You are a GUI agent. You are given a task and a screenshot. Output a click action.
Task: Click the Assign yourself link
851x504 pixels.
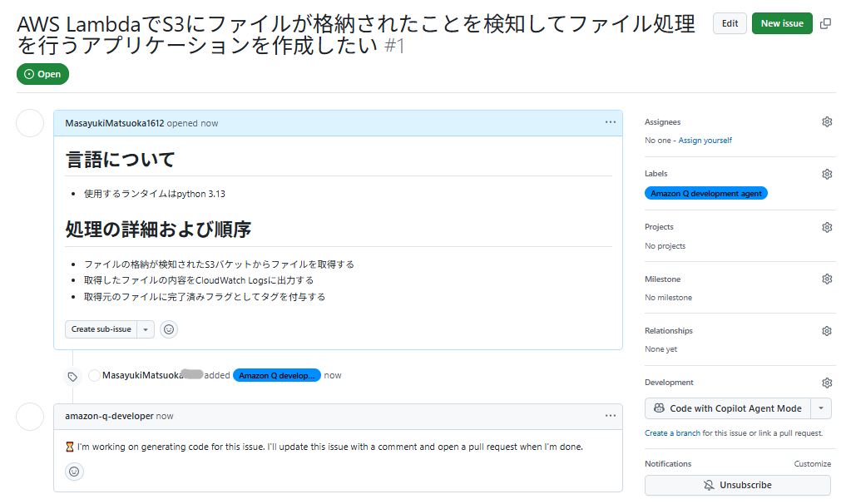pyautogui.click(x=705, y=140)
